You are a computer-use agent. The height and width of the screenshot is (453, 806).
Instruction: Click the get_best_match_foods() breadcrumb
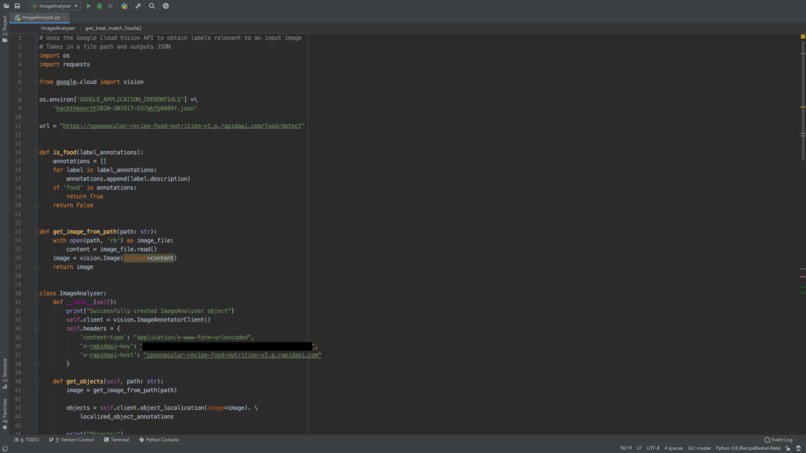[x=113, y=28]
